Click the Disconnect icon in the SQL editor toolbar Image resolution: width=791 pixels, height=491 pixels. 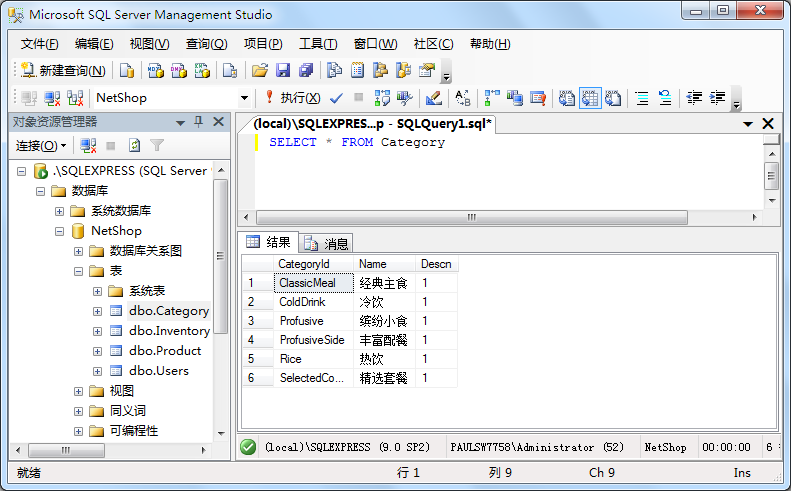click(52, 98)
